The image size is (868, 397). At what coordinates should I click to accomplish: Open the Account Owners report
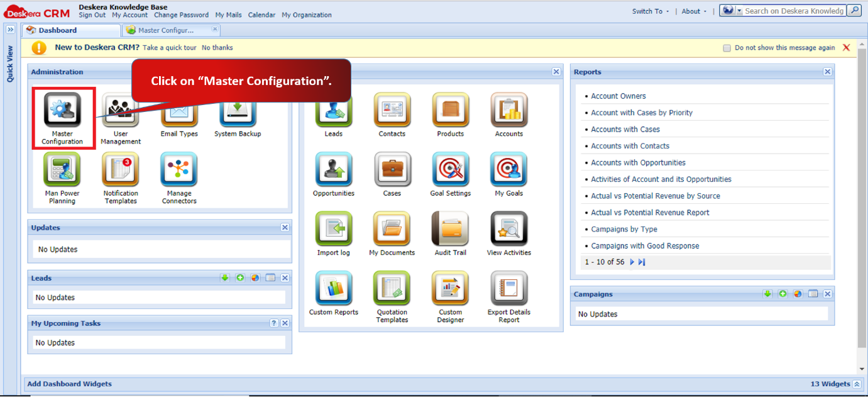pos(618,96)
